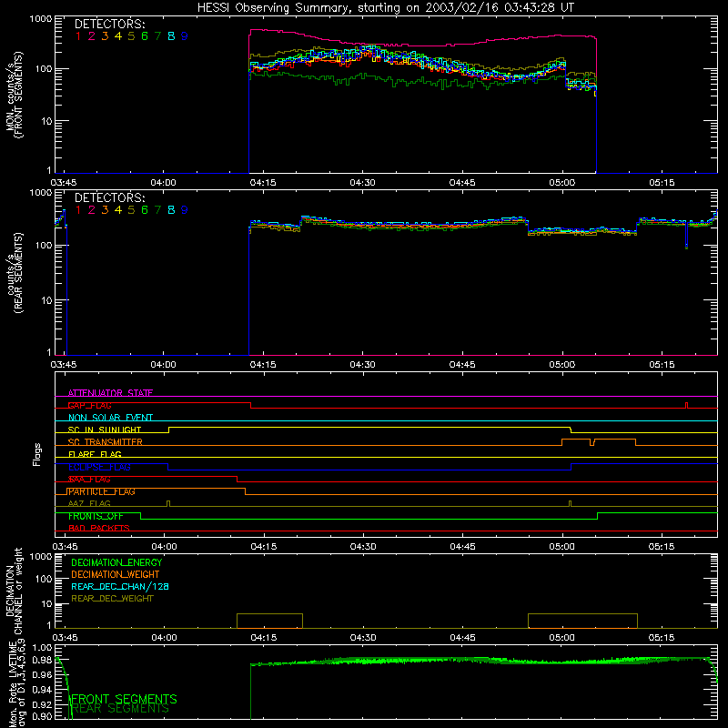
Task: Click cyan detector 8 in front segments legend
Action: (x=171, y=36)
